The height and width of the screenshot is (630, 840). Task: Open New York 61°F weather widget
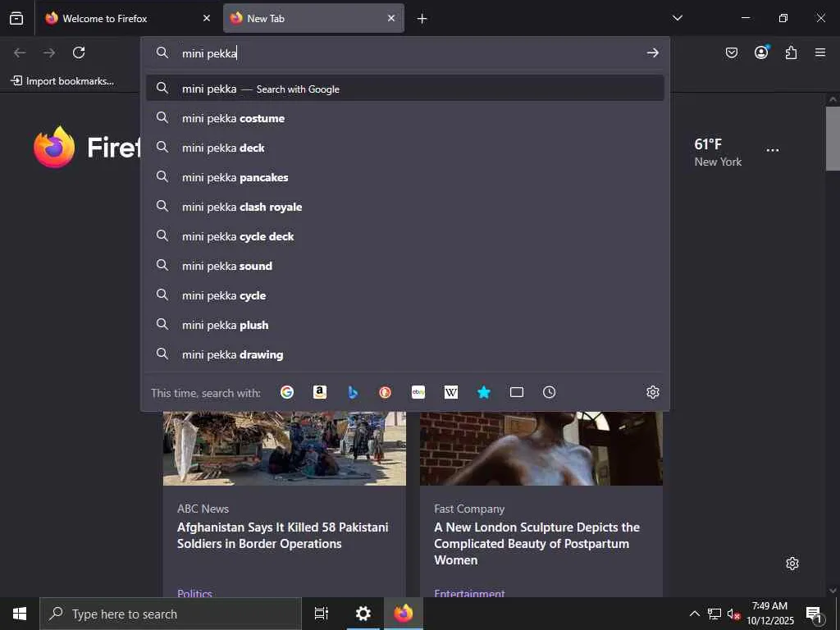tap(718, 152)
